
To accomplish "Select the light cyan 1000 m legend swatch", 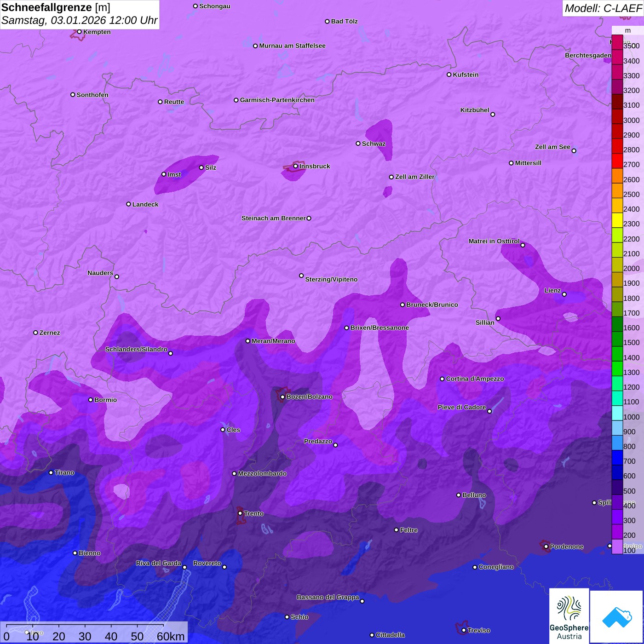I will (x=617, y=413).
